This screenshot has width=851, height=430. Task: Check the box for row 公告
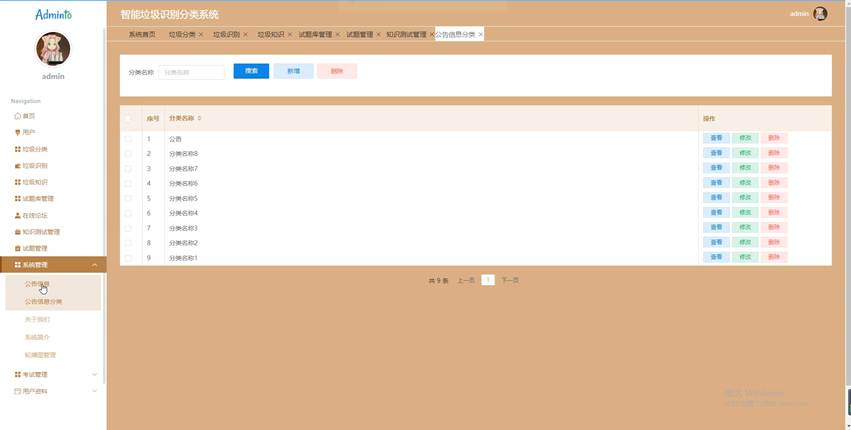[128, 139]
